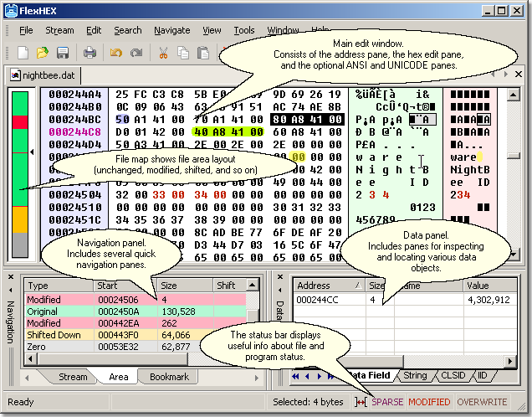The image size is (532, 417).
Task: Click the highlighted address 000244C8
Action: coord(75,131)
